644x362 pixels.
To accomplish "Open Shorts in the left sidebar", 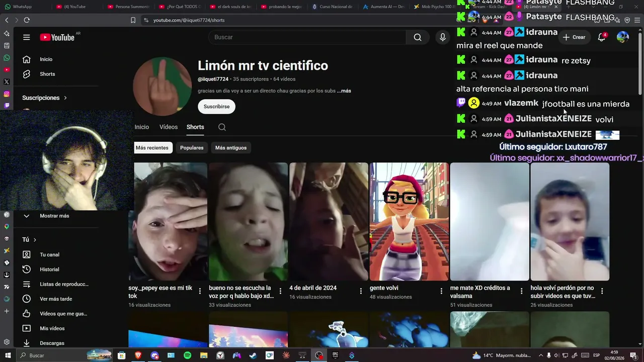I will pyautogui.click(x=47, y=74).
